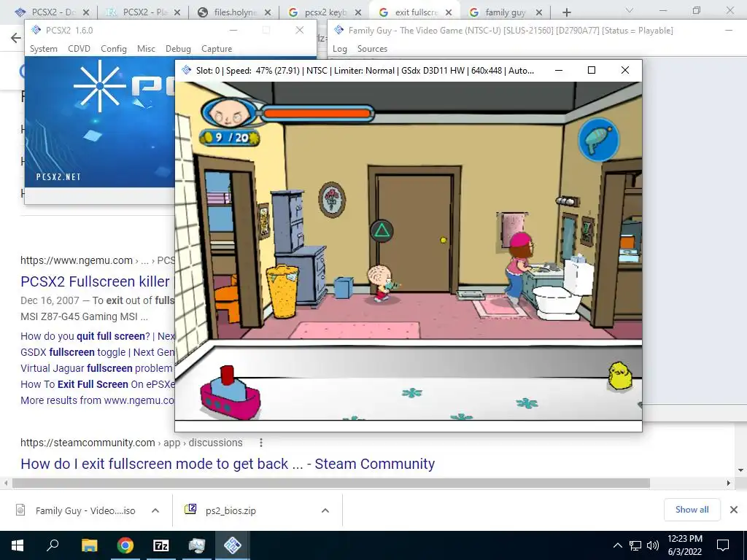Viewport: 747px width, 560px height.
Task: Switch to the files.holyne browser tab
Action: [233, 12]
